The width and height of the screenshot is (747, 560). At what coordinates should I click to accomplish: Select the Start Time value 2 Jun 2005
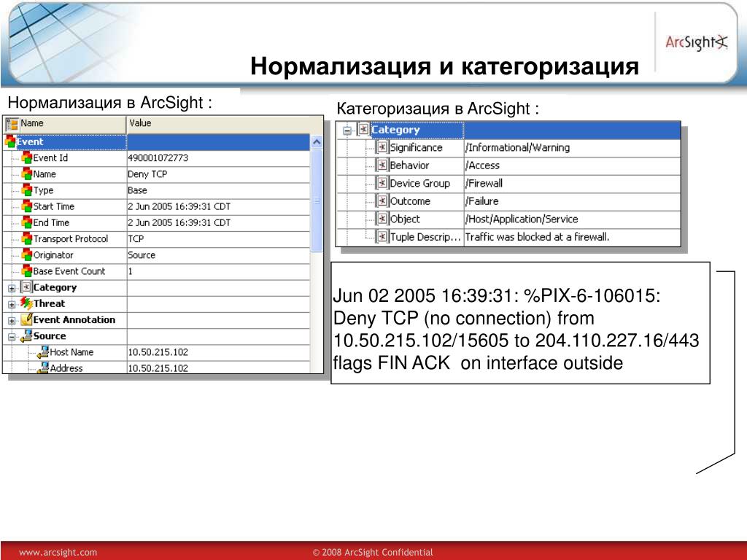tap(179, 206)
